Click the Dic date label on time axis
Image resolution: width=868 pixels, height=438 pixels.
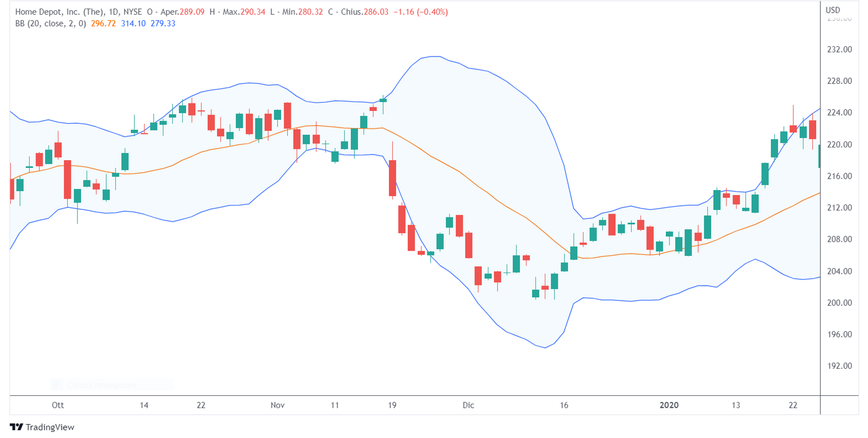(x=468, y=405)
